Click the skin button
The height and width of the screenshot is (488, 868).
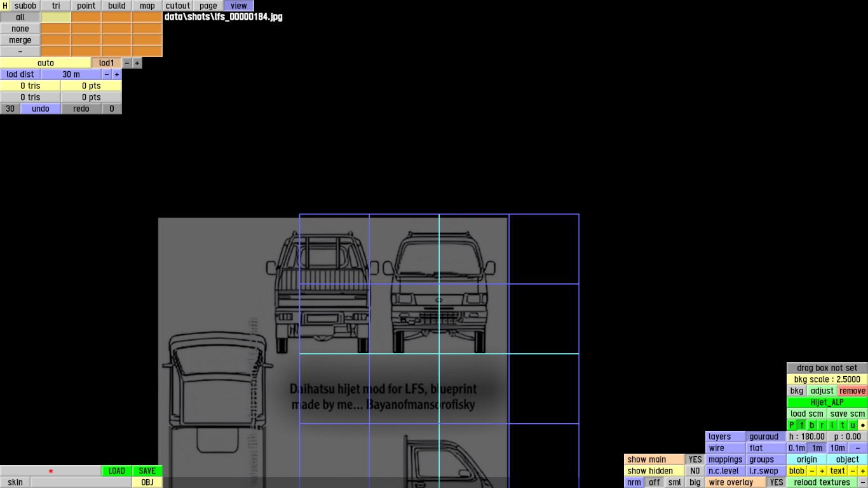[x=15, y=482]
